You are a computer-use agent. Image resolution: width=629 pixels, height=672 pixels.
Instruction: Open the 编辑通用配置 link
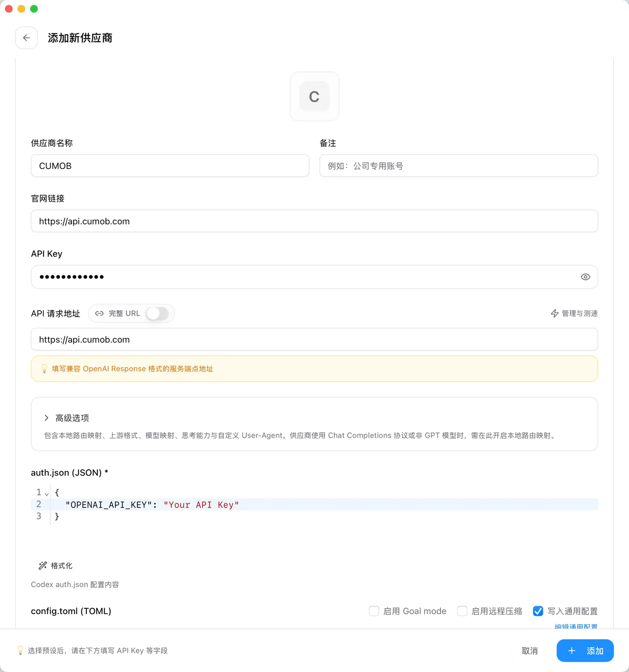576,626
